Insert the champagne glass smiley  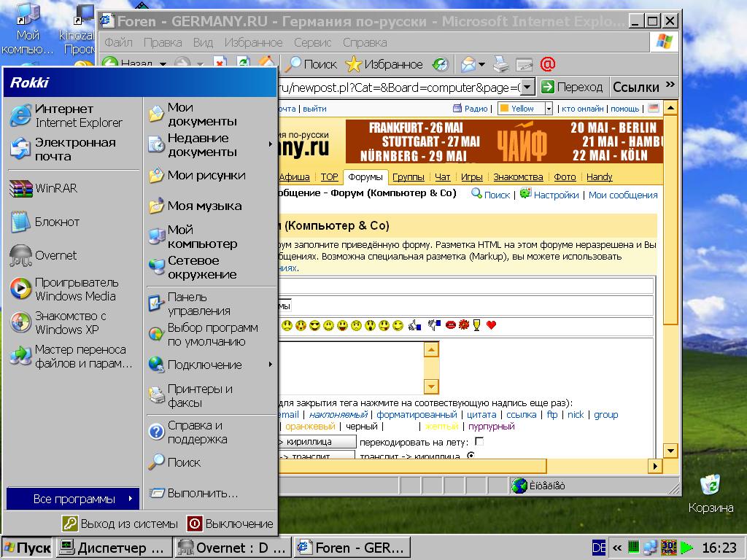[476, 325]
